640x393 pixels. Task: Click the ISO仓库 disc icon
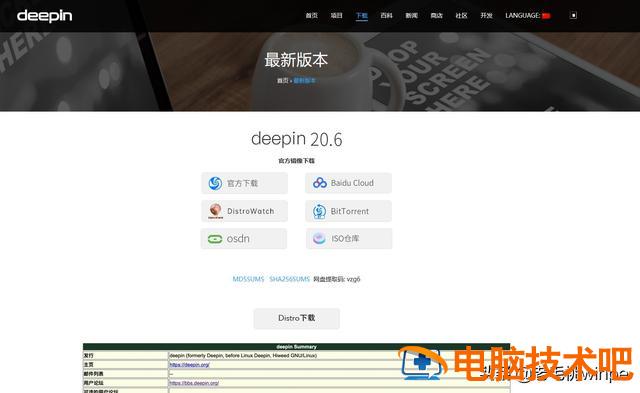[319, 238]
